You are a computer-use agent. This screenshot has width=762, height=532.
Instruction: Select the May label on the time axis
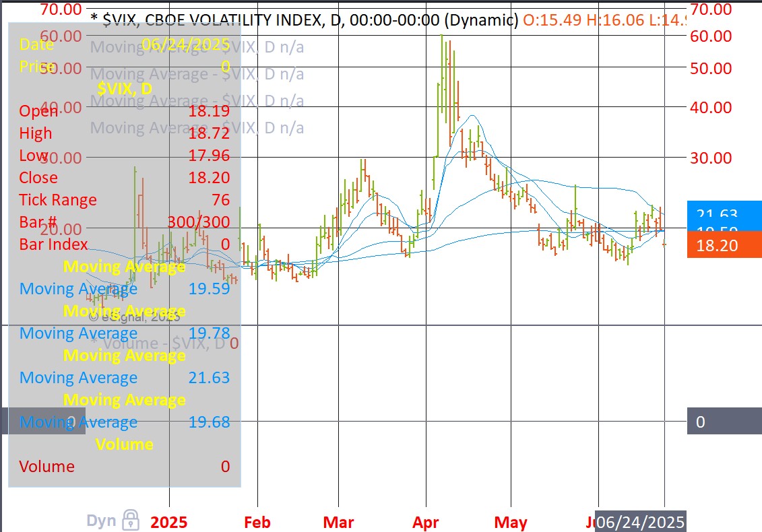click(x=510, y=523)
